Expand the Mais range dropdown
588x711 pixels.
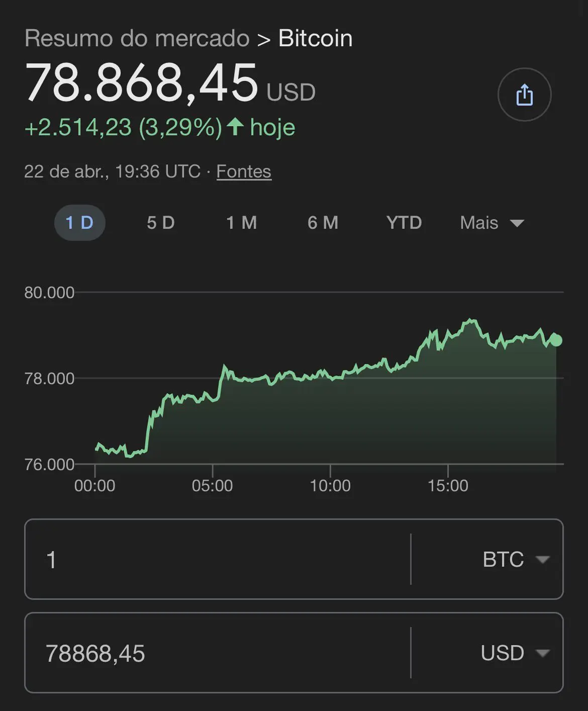[x=492, y=223]
